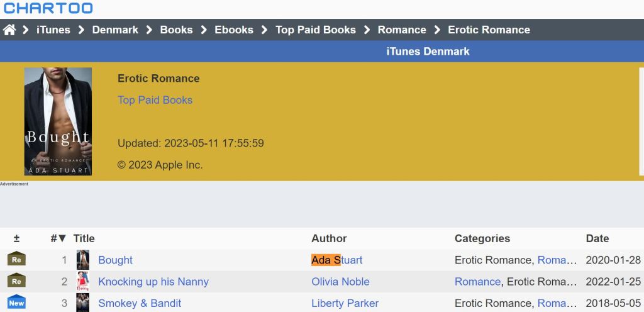Open the Bought title link
This screenshot has width=644, height=312.
click(x=115, y=260)
